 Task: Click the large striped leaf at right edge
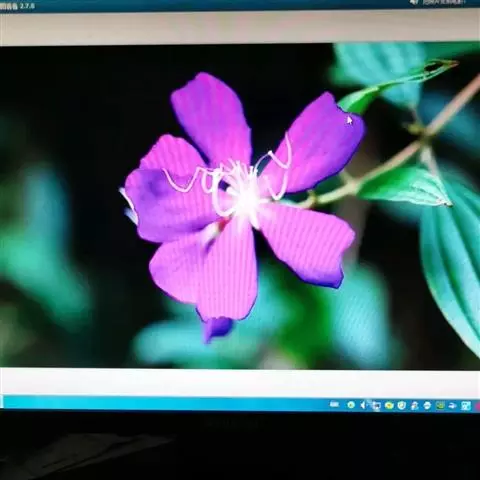pyautogui.click(x=453, y=267)
